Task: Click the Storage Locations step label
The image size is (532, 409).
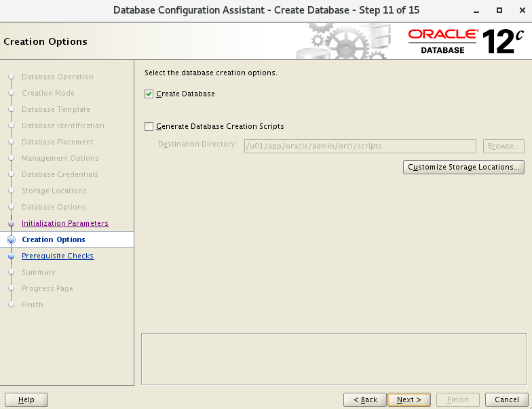Action: coord(54,191)
